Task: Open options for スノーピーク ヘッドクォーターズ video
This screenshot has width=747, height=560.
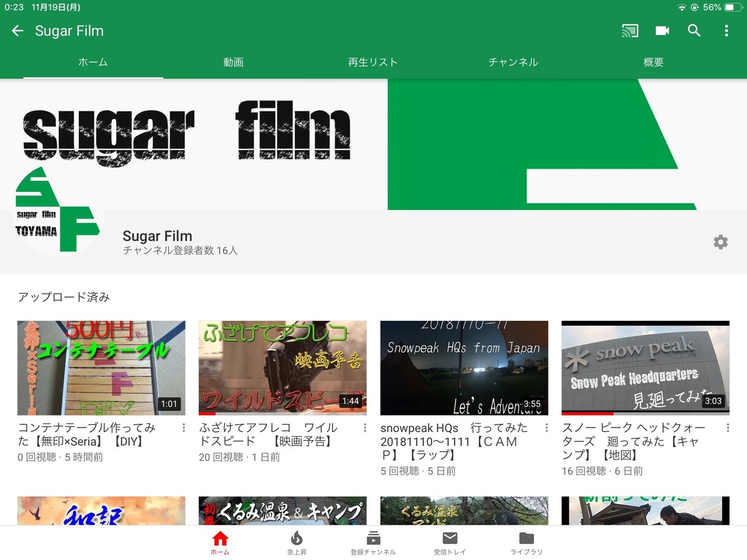Action: (x=727, y=428)
